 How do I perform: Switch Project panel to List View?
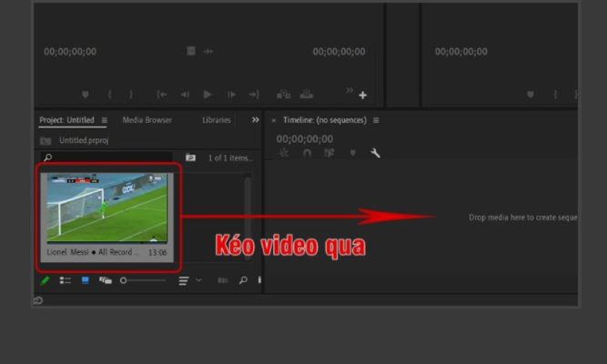coord(66,280)
